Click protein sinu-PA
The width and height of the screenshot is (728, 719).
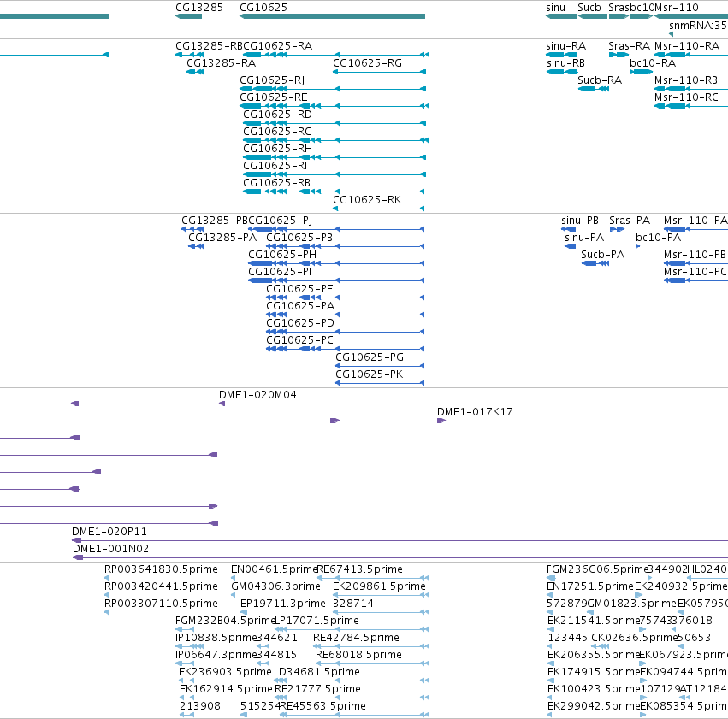pyautogui.click(x=584, y=238)
